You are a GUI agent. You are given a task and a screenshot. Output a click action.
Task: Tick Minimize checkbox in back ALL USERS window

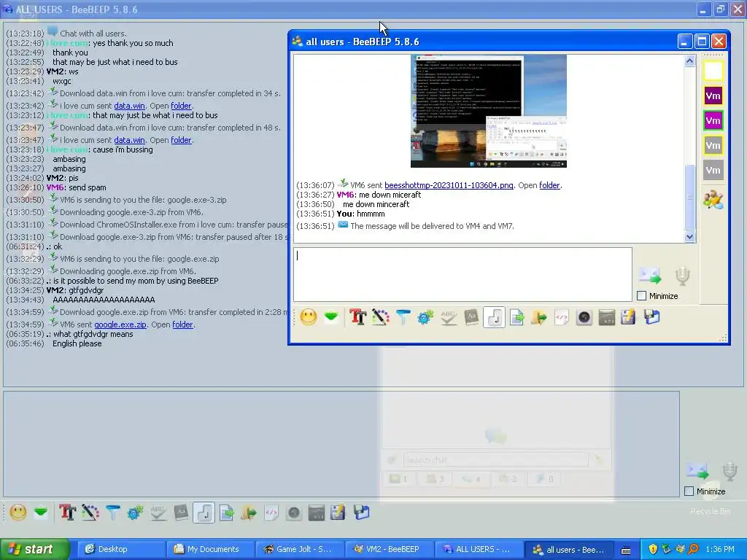(x=689, y=491)
